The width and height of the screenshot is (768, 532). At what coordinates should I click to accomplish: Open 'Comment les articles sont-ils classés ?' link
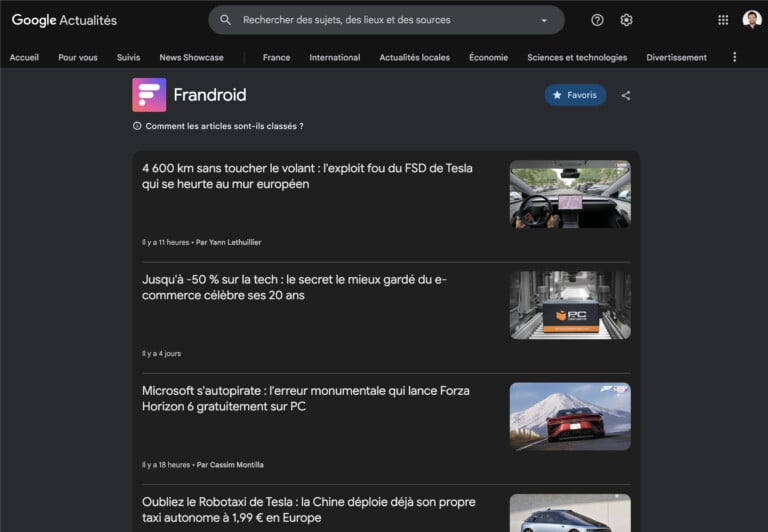pos(224,126)
